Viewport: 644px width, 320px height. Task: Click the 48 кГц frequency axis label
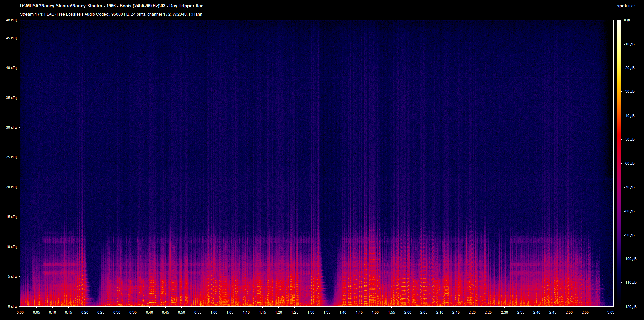tap(11, 20)
